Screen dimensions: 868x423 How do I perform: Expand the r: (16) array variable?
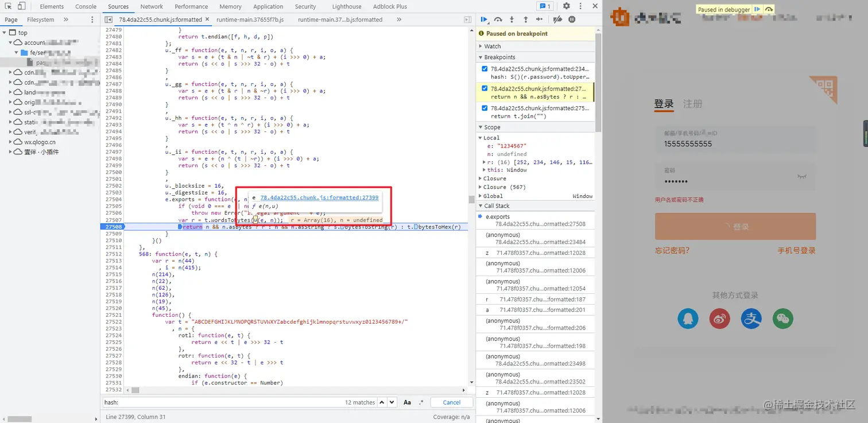coord(485,162)
